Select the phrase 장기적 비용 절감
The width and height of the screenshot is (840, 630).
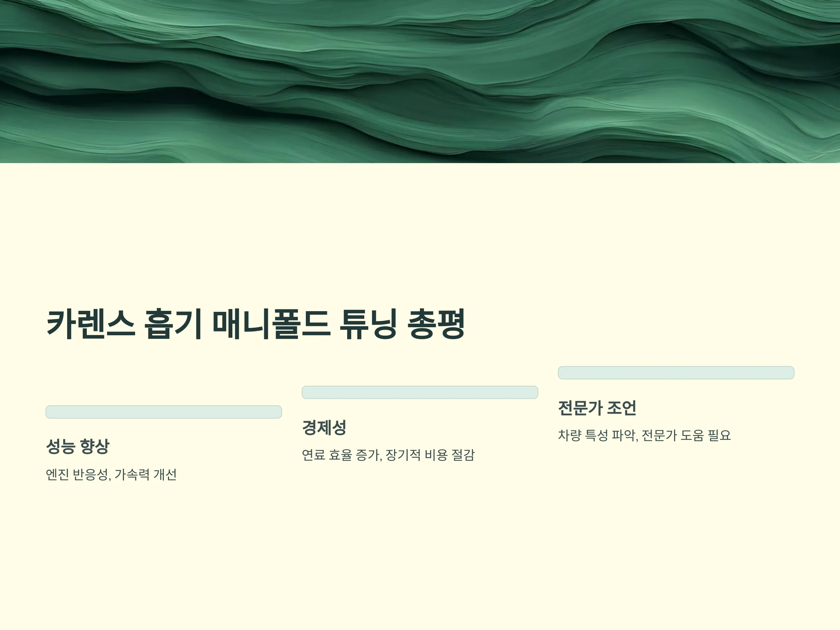pos(430,455)
